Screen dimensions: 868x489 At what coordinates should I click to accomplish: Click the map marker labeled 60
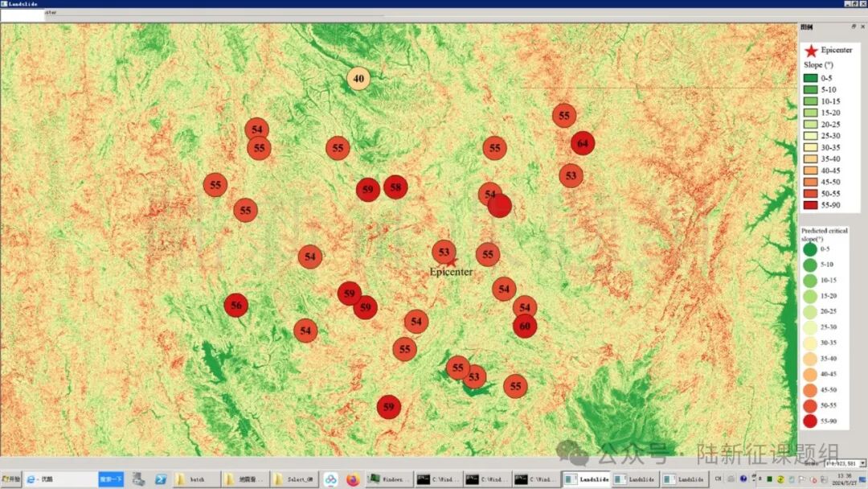click(x=525, y=326)
